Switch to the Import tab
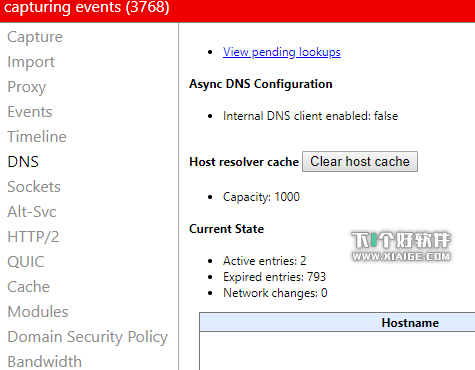The image size is (475, 370). point(31,62)
